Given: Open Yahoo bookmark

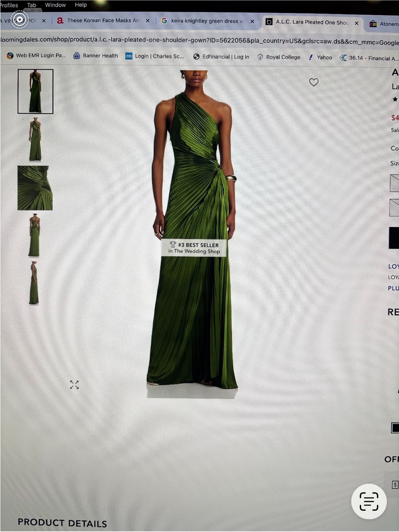Looking at the screenshot, I should pos(320,57).
